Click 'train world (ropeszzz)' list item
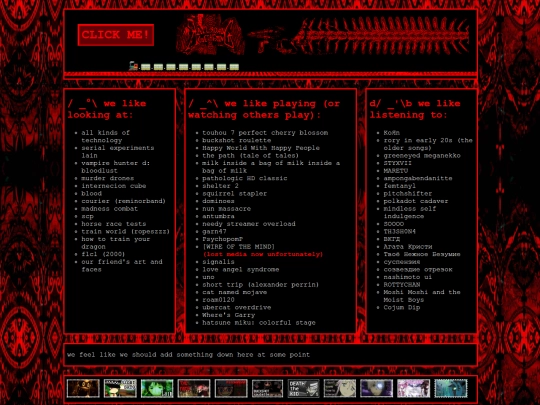This screenshot has height=405, width=540. [x=125, y=231]
